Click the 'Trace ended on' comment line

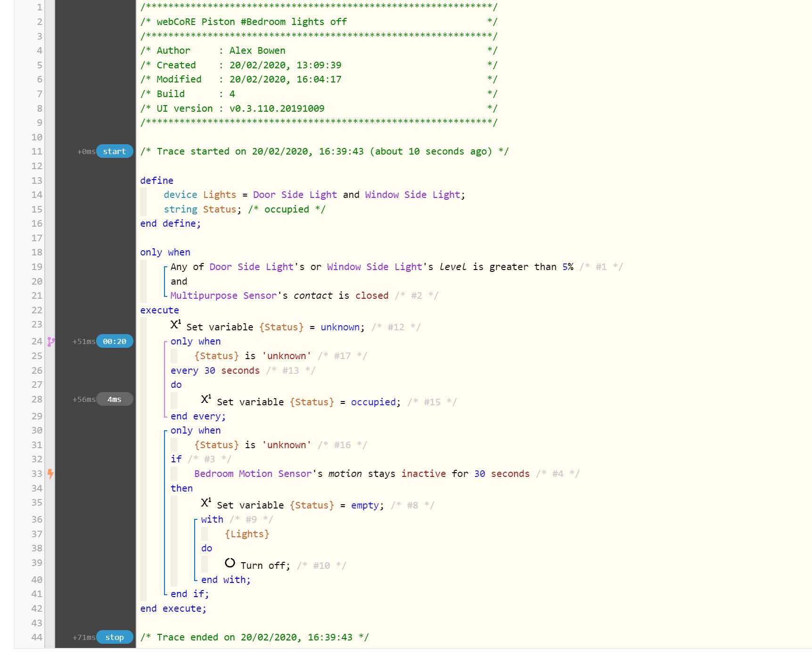pyautogui.click(x=254, y=637)
